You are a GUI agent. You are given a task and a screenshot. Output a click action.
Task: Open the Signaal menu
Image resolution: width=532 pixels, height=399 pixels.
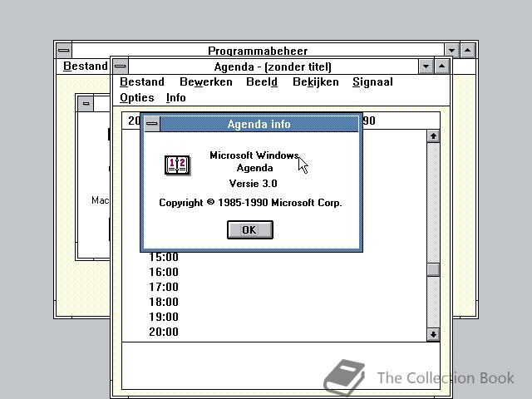pyautogui.click(x=372, y=82)
